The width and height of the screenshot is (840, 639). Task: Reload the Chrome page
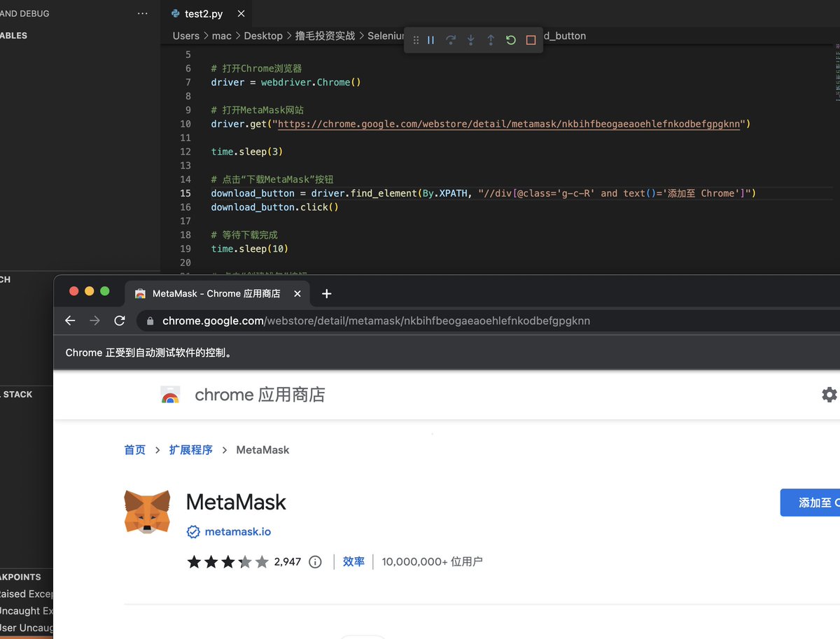(x=120, y=321)
